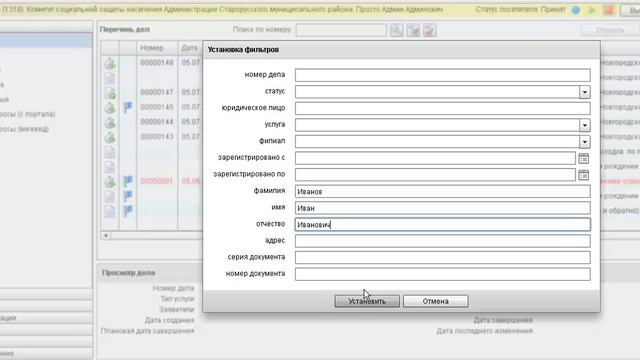Click the зарегистрировано с date field
This screenshot has height=360, width=640.
point(435,158)
